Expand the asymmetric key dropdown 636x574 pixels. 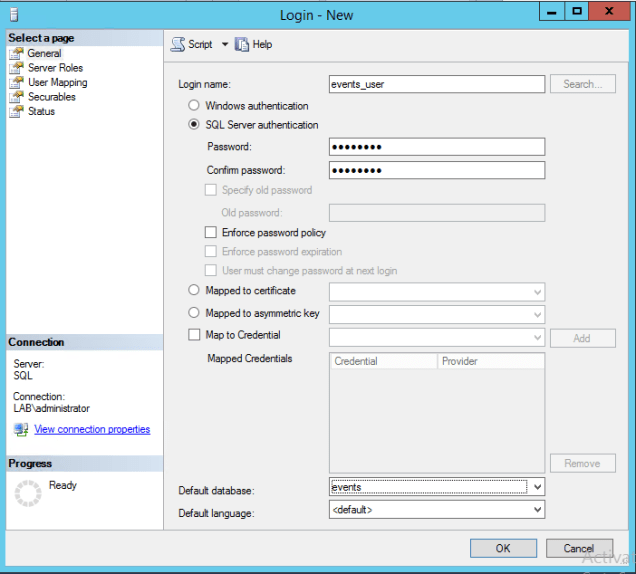pyautogui.click(x=537, y=315)
